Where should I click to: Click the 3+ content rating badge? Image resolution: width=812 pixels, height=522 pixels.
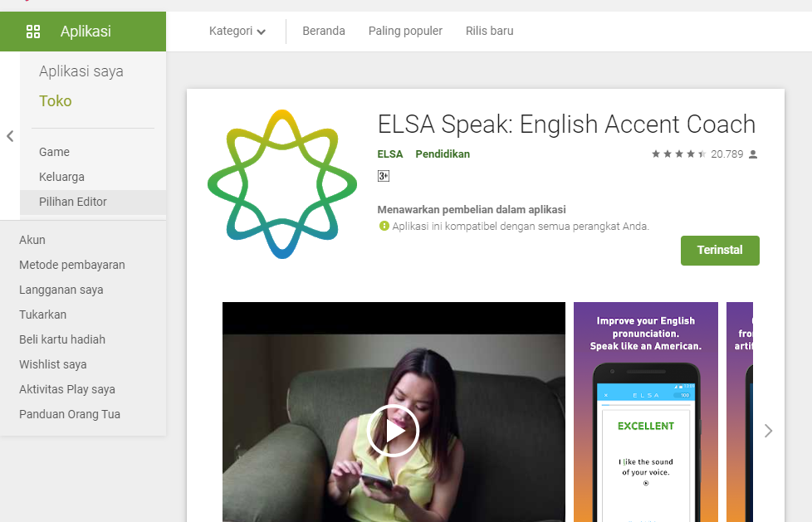click(384, 176)
